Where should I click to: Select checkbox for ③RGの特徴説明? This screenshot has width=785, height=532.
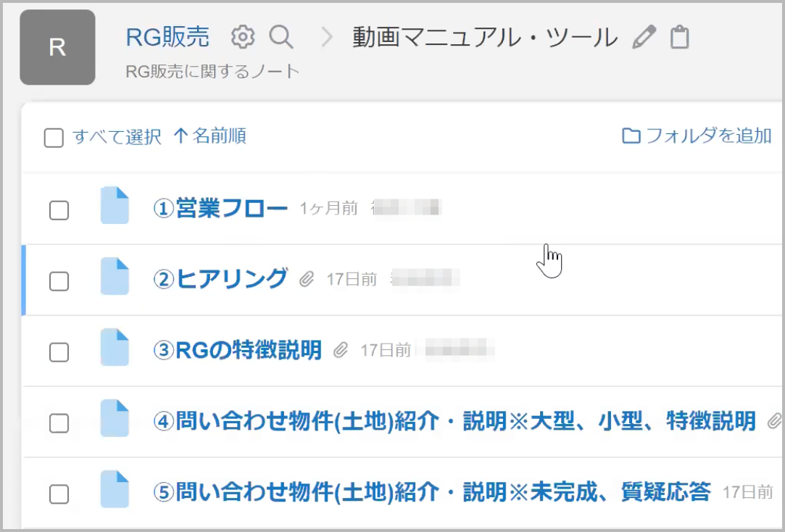59,352
